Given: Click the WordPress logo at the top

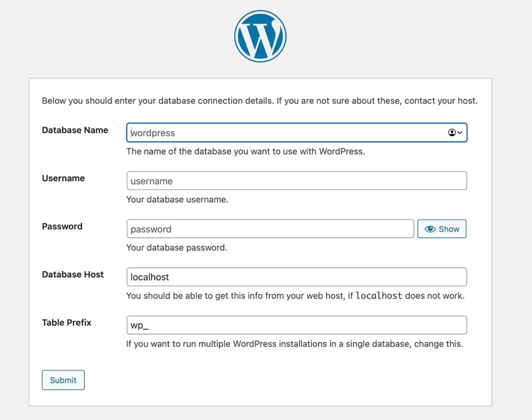Looking at the screenshot, I should 260,35.
